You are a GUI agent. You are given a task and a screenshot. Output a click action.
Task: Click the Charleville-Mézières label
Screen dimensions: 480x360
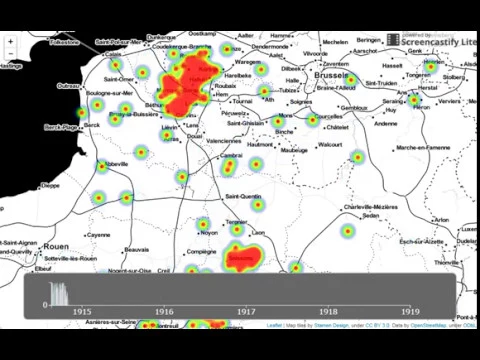pyautogui.click(x=371, y=207)
